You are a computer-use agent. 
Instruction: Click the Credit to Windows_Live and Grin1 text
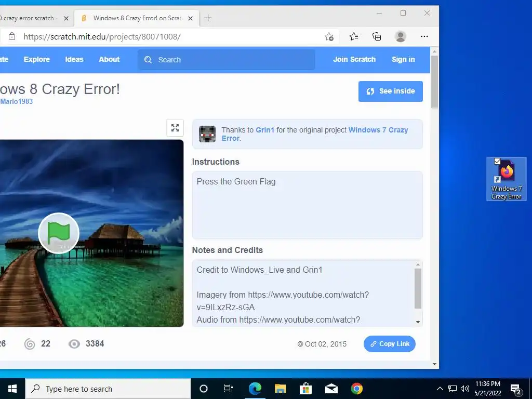click(260, 270)
